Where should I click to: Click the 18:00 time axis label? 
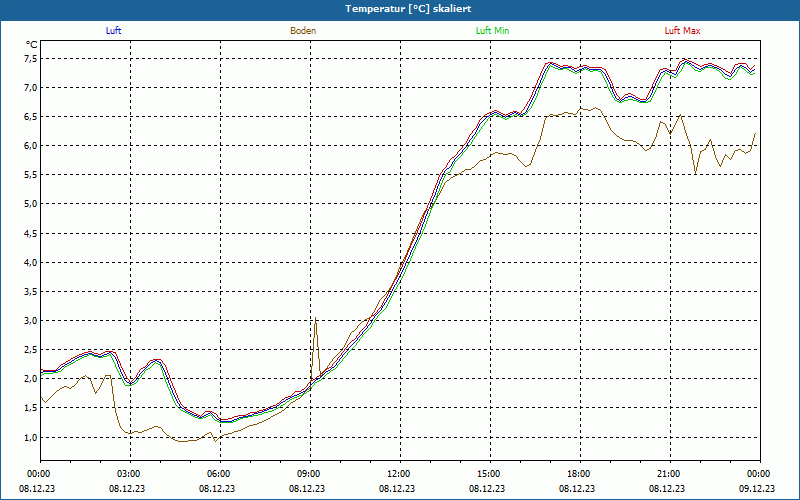click(581, 474)
